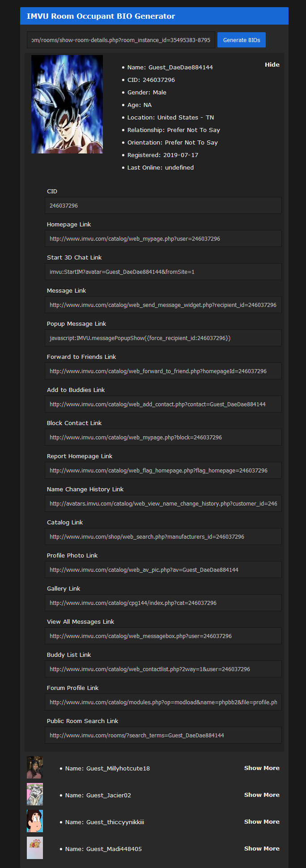Show more for Guest_Millyhotcute18
The height and width of the screenshot is (868, 306).
[x=262, y=768]
